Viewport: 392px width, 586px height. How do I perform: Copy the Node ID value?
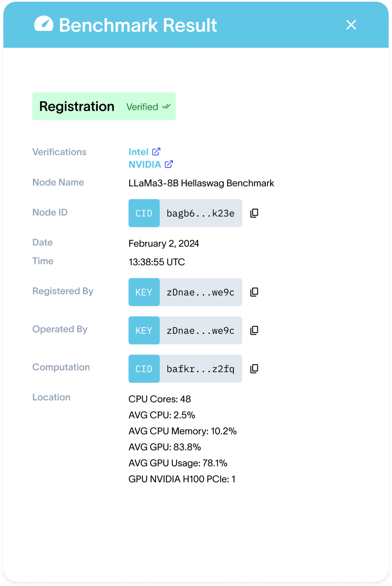click(254, 213)
